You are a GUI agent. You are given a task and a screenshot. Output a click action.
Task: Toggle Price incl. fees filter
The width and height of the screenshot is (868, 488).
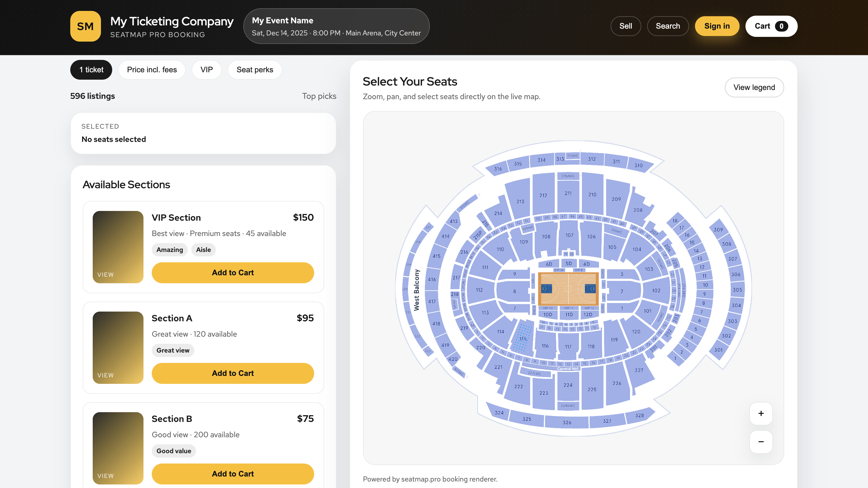point(152,70)
